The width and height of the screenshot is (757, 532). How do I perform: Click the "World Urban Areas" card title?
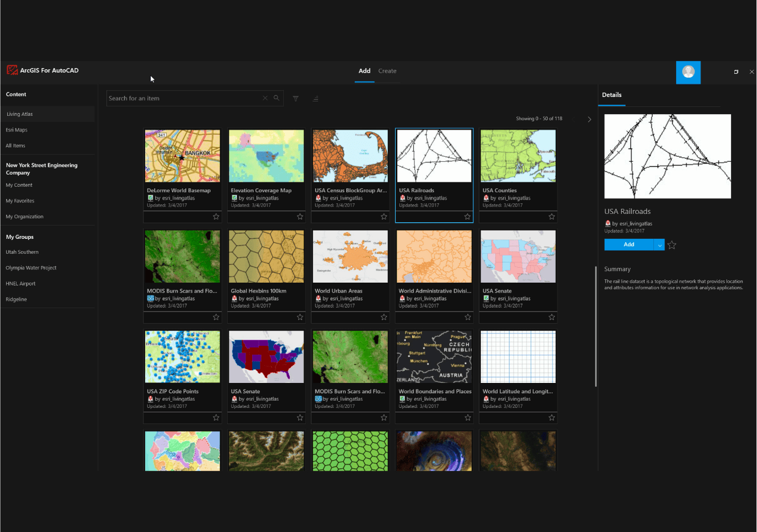tap(339, 291)
